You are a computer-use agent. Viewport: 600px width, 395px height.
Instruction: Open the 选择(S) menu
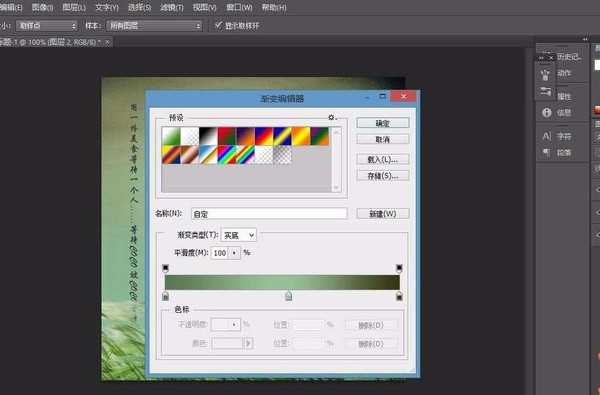click(139, 7)
